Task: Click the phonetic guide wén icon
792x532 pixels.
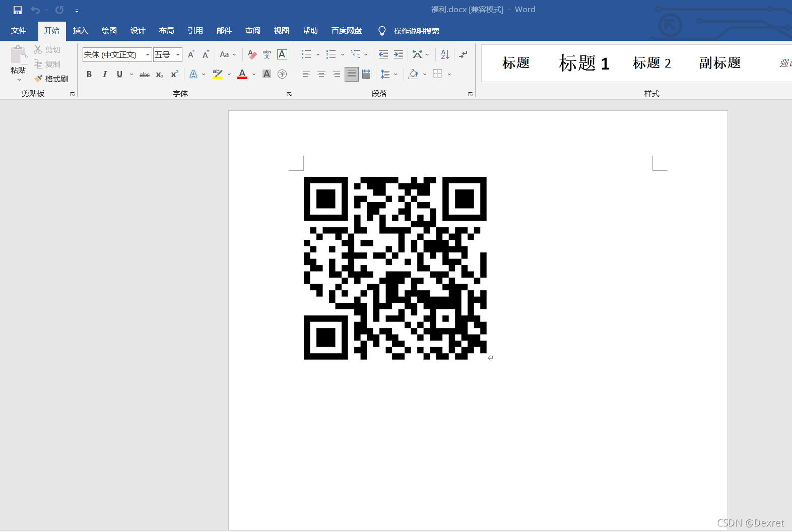Action: point(267,54)
